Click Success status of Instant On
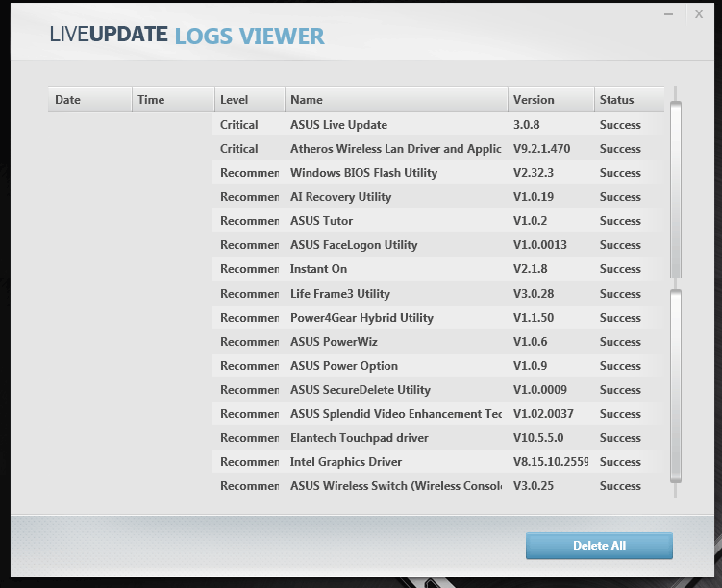The height and width of the screenshot is (588, 722). [620, 269]
